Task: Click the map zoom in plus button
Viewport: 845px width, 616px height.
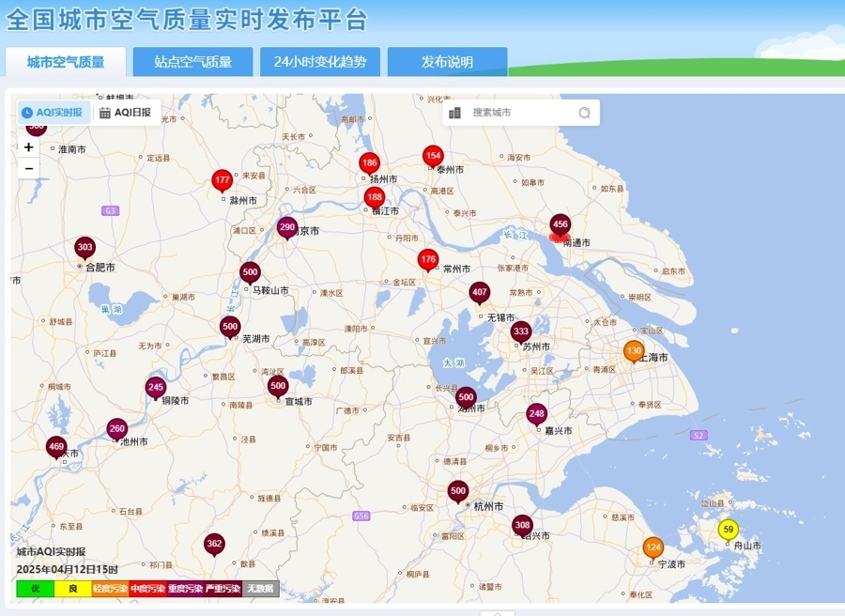Action: (28, 147)
